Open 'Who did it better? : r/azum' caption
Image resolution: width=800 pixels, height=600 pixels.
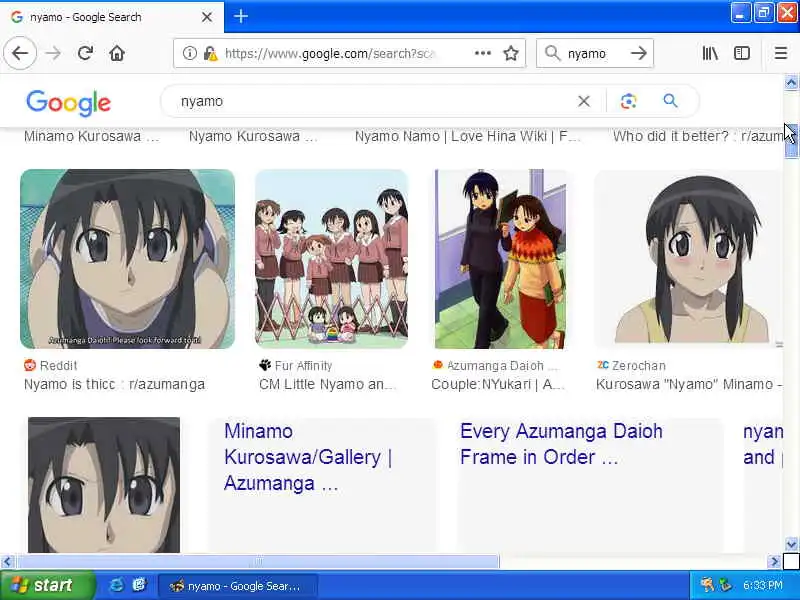coord(697,136)
